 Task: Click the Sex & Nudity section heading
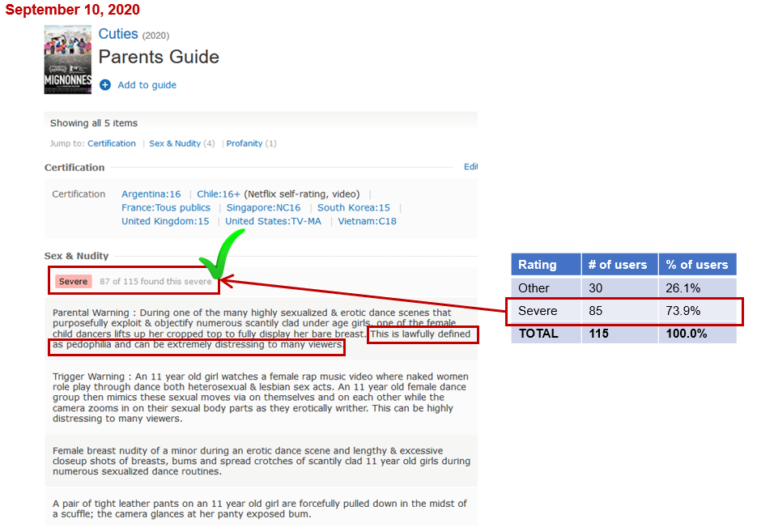pos(77,256)
